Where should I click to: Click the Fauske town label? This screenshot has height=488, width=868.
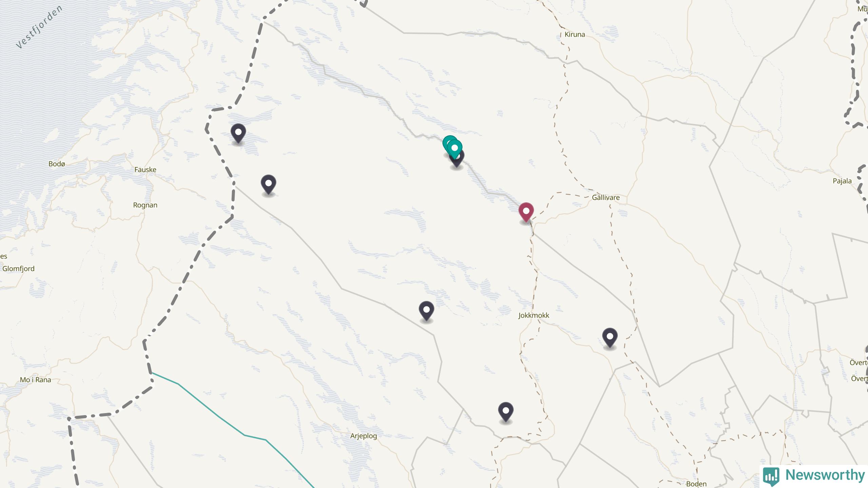click(x=145, y=170)
